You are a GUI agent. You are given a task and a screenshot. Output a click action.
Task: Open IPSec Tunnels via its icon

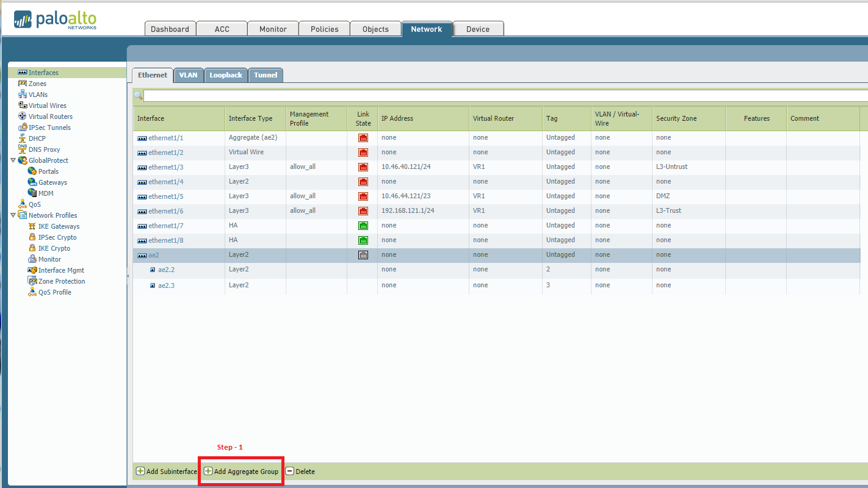pos(23,127)
